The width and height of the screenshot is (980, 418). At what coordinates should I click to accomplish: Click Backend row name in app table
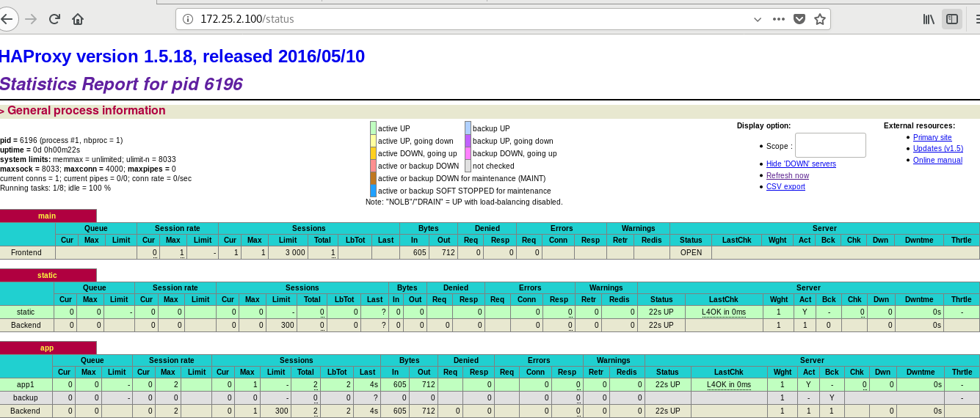(x=26, y=411)
